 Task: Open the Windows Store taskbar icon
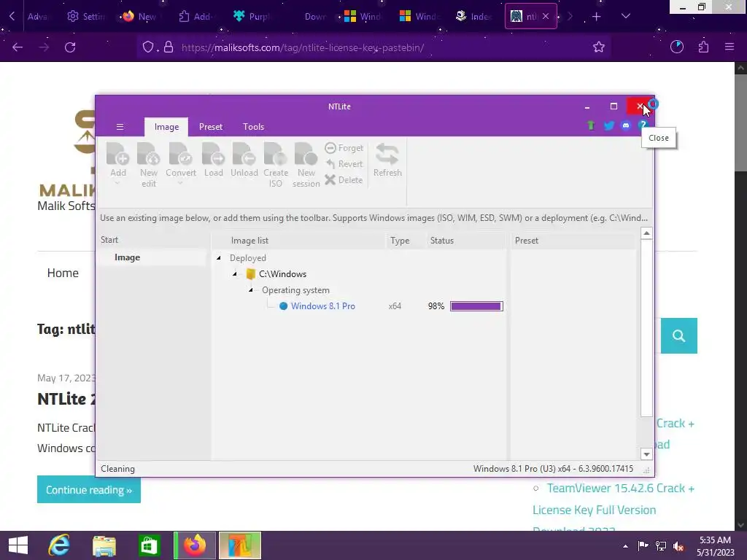point(149,545)
